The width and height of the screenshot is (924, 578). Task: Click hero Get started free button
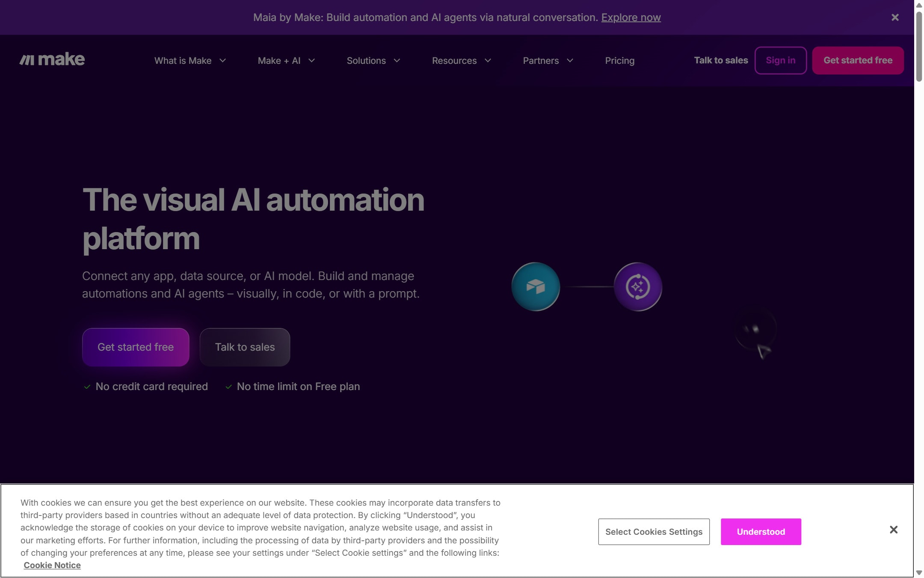pos(136,347)
